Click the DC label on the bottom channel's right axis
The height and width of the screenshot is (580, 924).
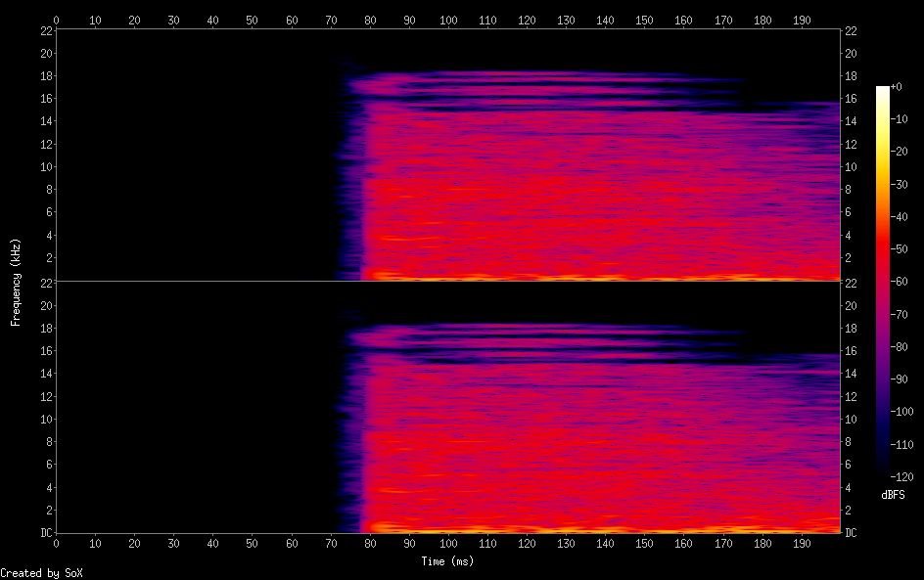click(x=852, y=533)
